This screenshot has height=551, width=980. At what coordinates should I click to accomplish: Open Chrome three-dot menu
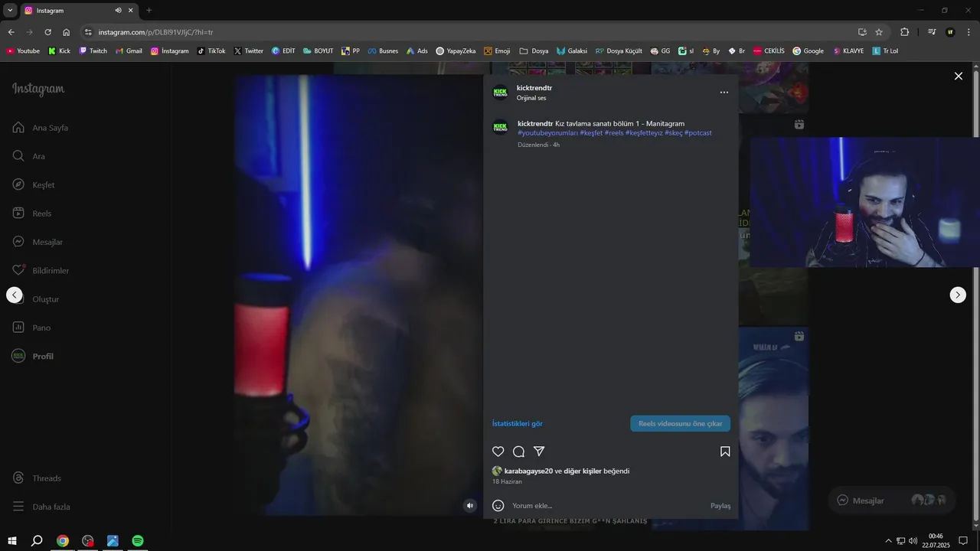click(969, 32)
